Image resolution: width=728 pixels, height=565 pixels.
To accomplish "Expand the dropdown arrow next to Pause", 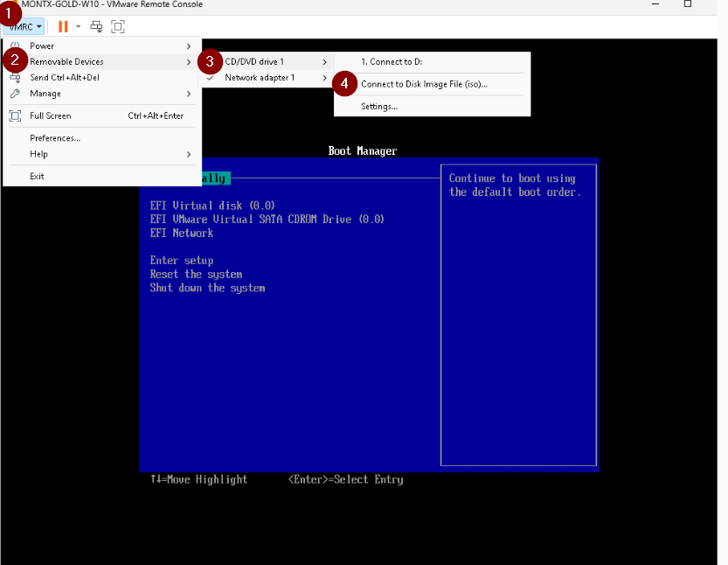I will point(78,27).
